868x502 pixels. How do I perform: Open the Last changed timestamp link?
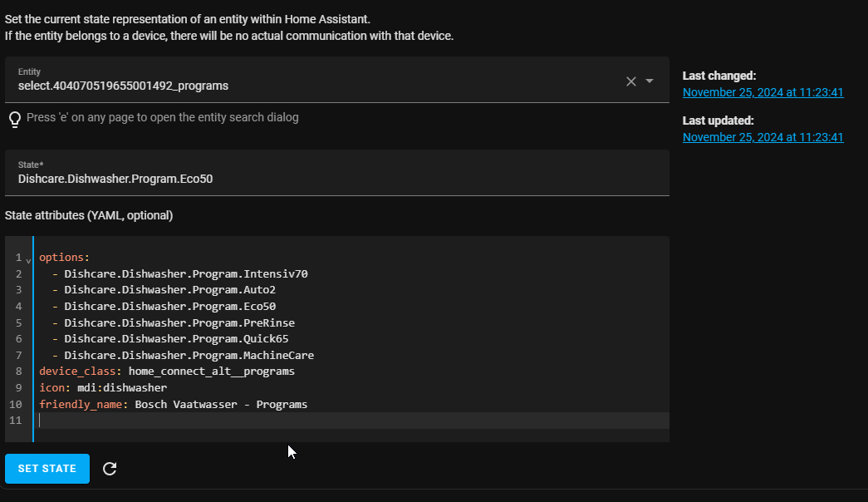click(763, 92)
